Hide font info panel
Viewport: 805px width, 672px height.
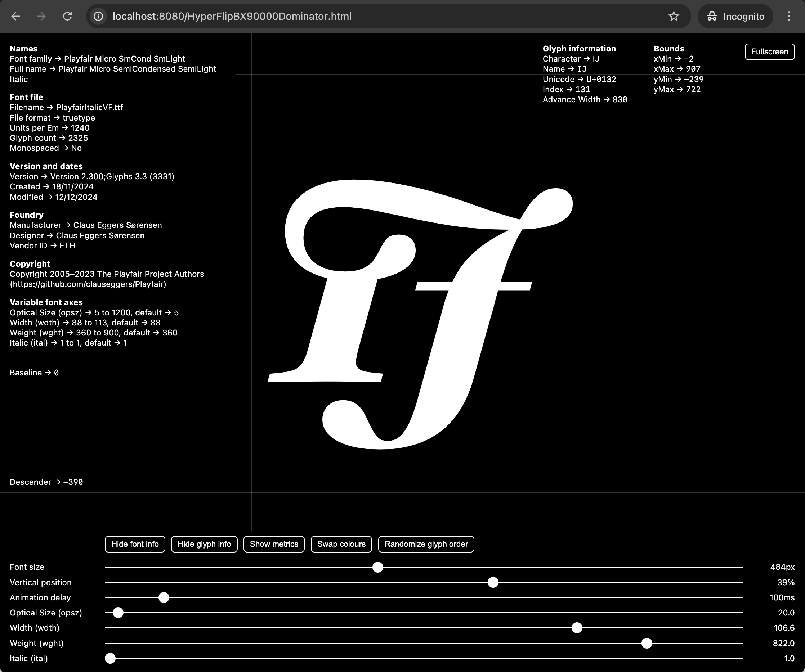[x=135, y=544]
